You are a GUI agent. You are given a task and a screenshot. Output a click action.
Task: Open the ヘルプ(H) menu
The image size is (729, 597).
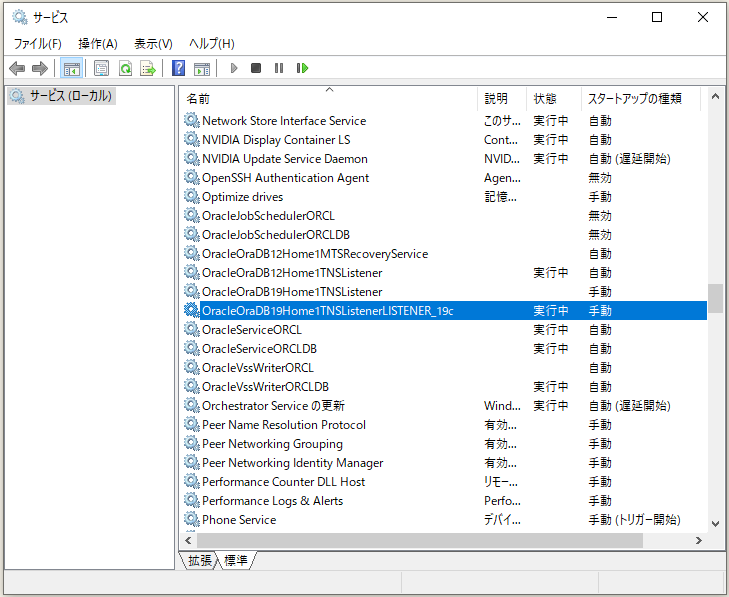[212, 44]
